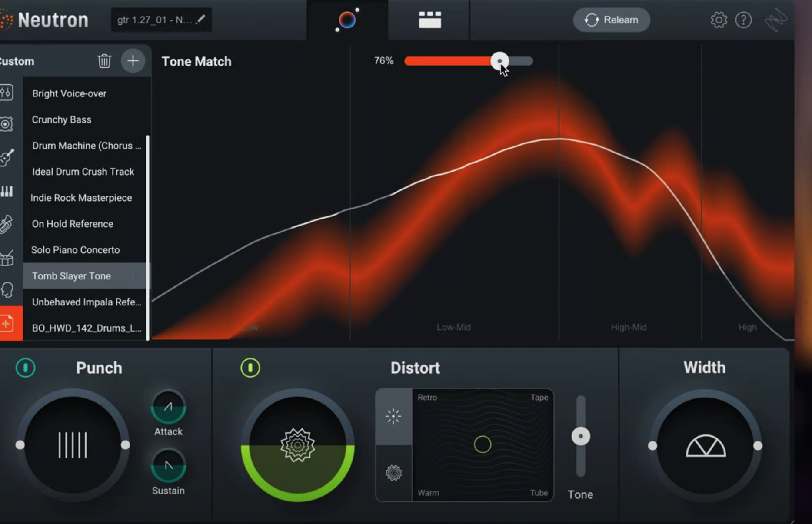This screenshot has width=812, height=524.
Task: Click the Tape corner of the distortion pad
Action: pos(539,397)
